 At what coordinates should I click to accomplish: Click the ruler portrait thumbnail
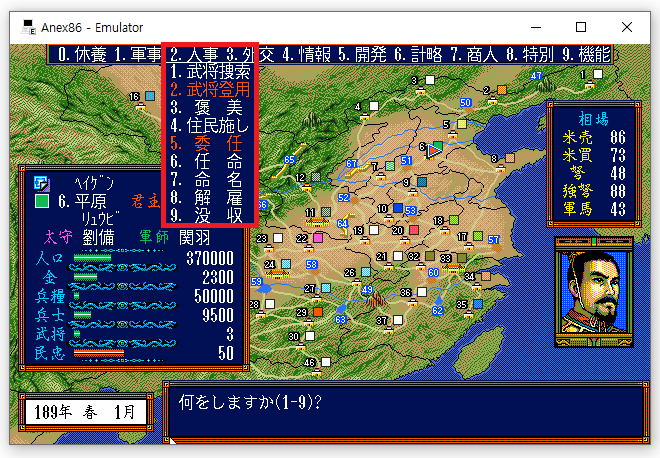click(594, 292)
